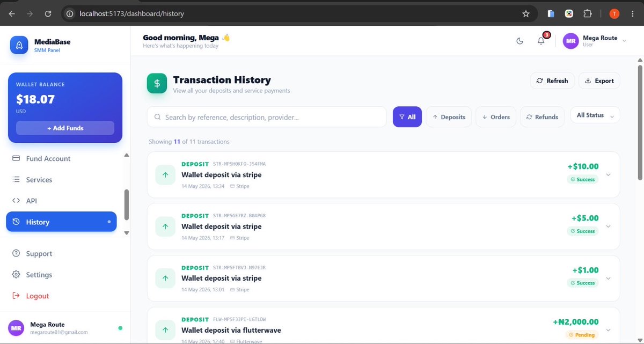644x344 pixels.
Task: Click the Fund Account card icon
Action: click(16, 158)
